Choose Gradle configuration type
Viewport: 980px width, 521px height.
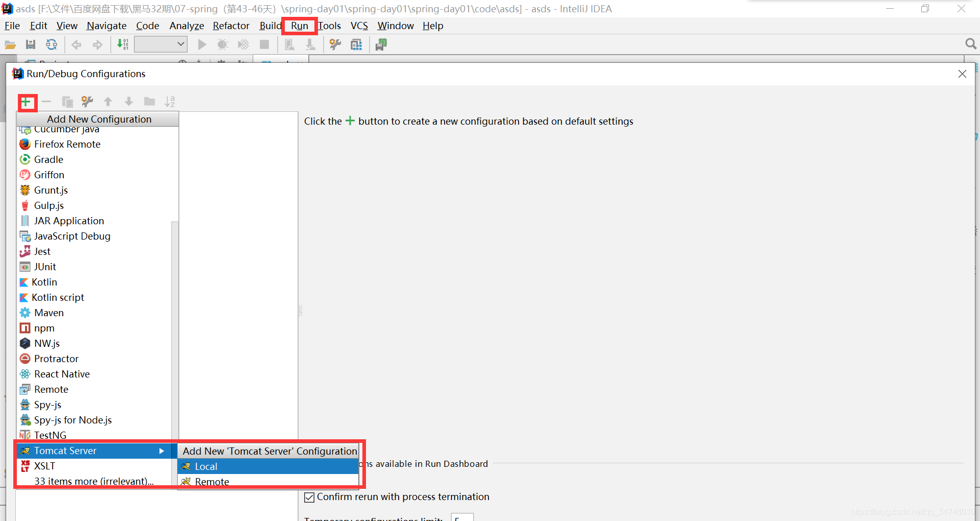tap(94, 159)
